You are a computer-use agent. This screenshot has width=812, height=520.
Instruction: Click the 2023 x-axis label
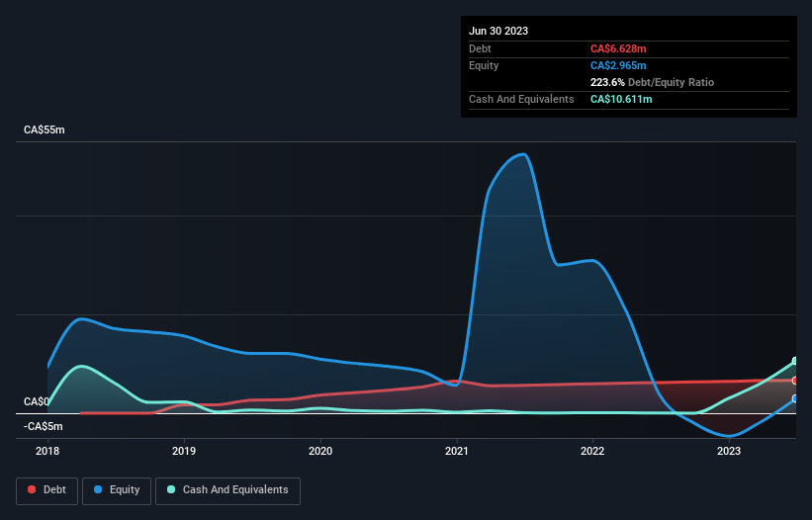coord(729,451)
